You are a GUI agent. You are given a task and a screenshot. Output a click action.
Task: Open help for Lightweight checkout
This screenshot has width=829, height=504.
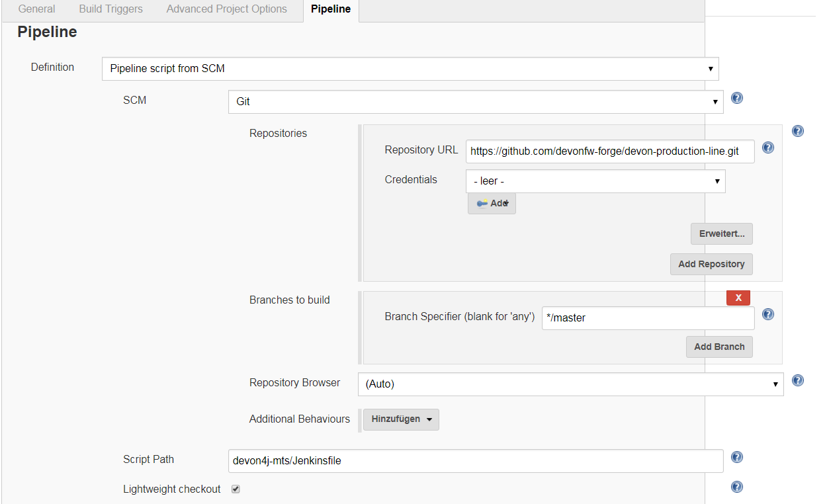737,487
